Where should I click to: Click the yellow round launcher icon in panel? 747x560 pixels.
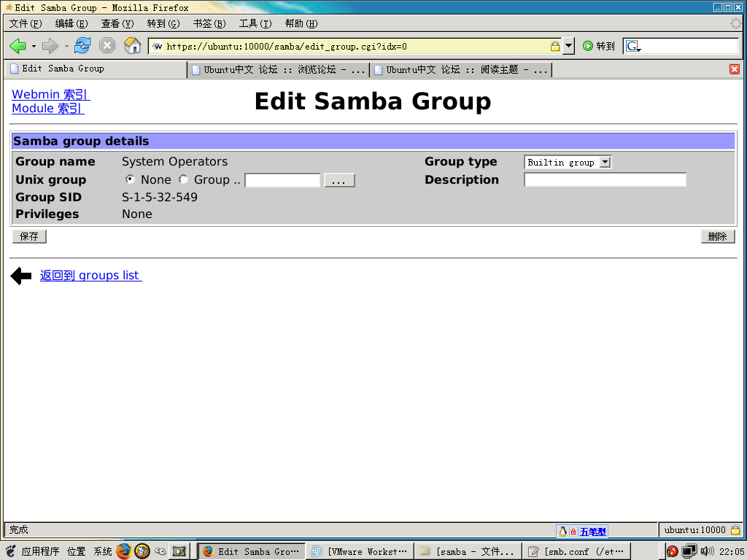point(142,551)
